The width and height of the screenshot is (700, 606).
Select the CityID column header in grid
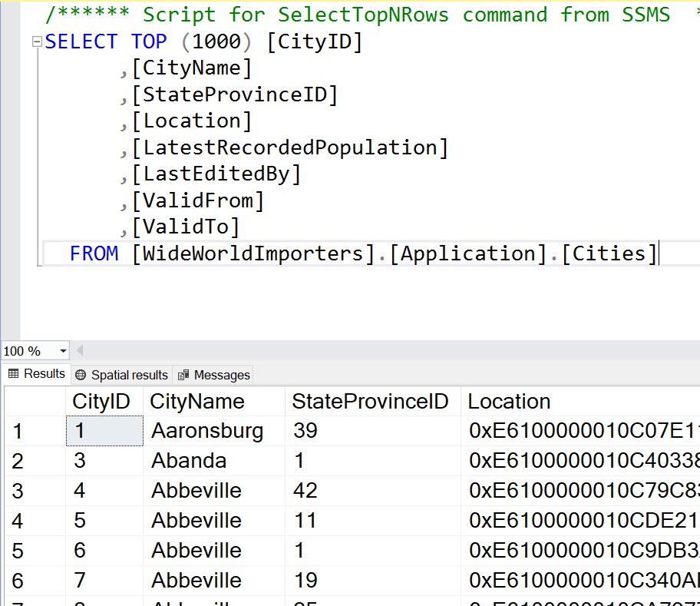[x=104, y=402]
